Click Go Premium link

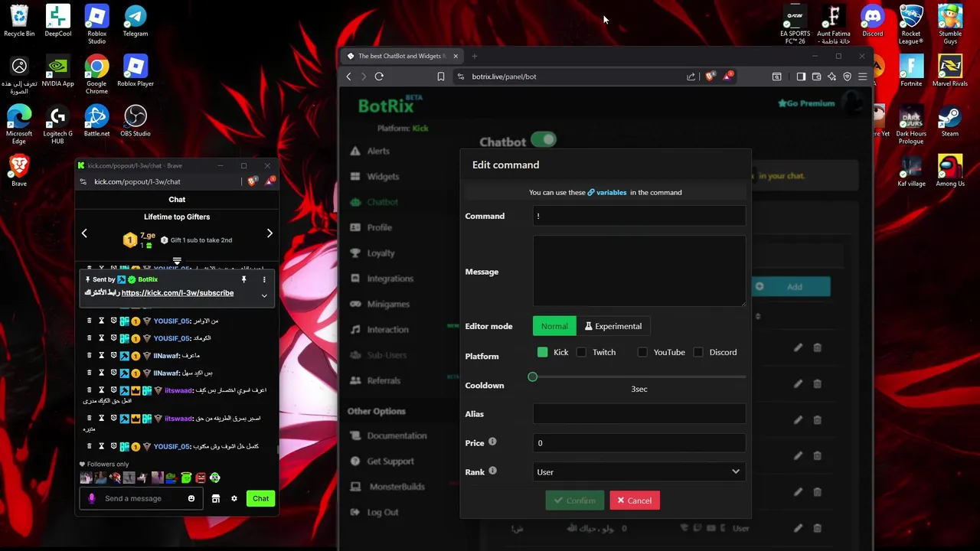(x=806, y=103)
